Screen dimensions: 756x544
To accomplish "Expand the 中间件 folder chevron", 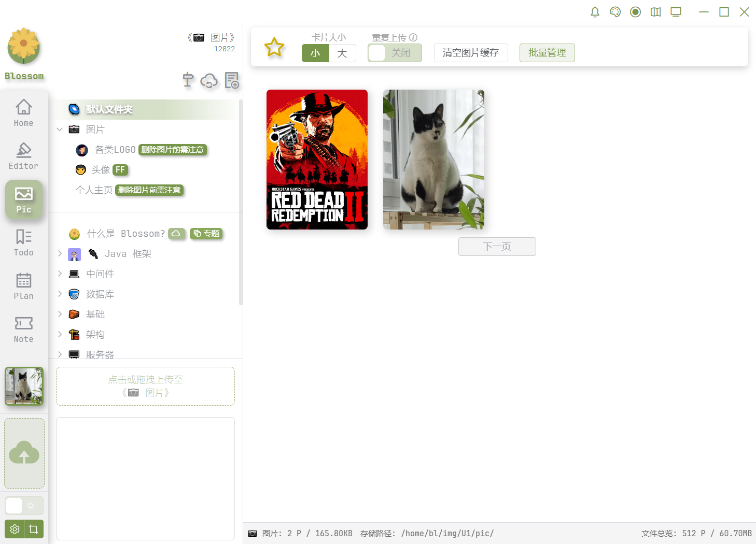I will 60,274.
